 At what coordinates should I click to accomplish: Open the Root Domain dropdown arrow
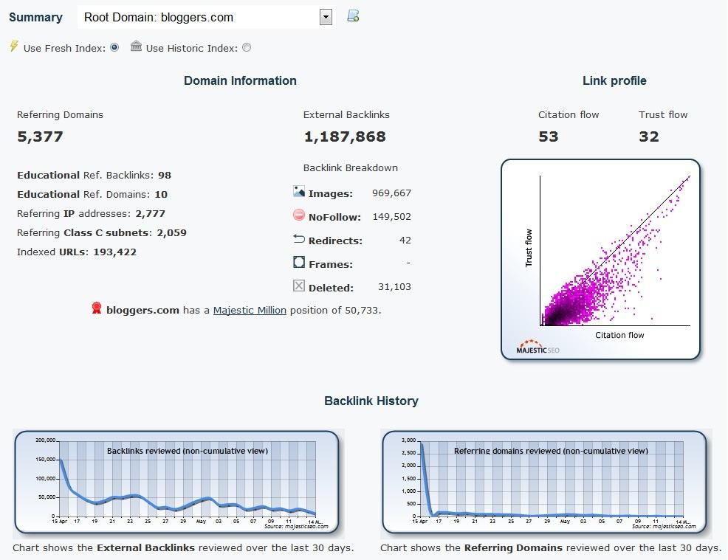coord(326,17)
